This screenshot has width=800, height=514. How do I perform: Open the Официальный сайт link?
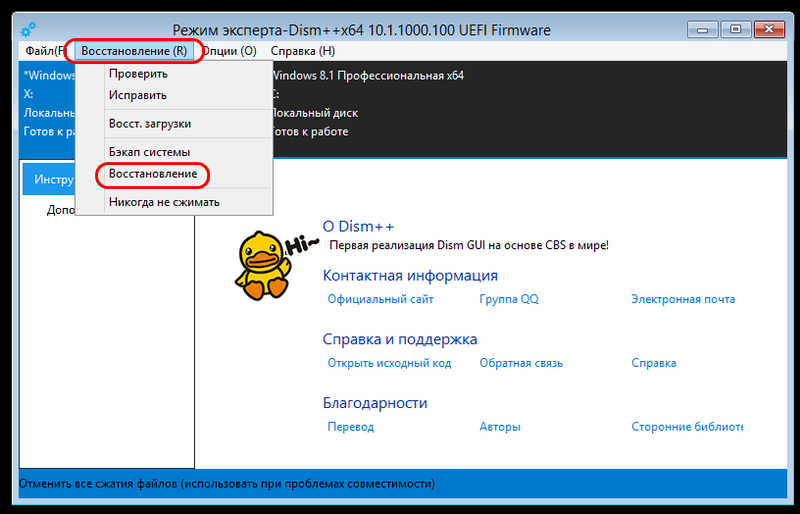(381, 299)
